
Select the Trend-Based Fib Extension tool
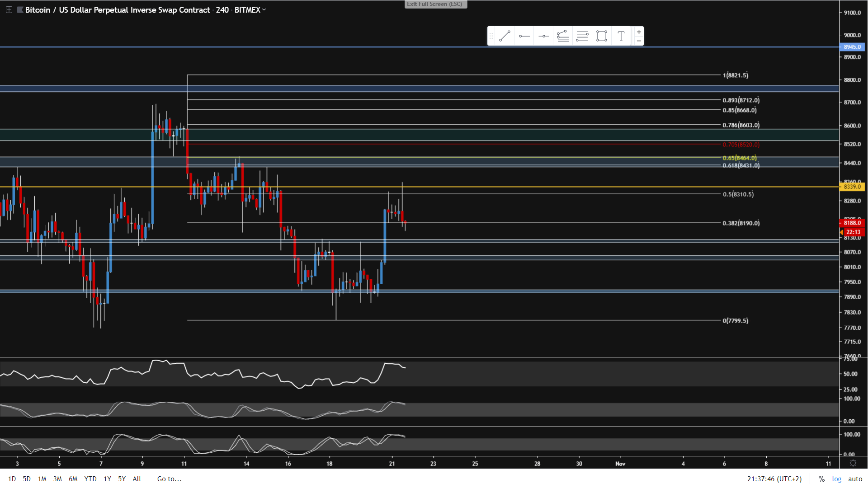(563, 36)
